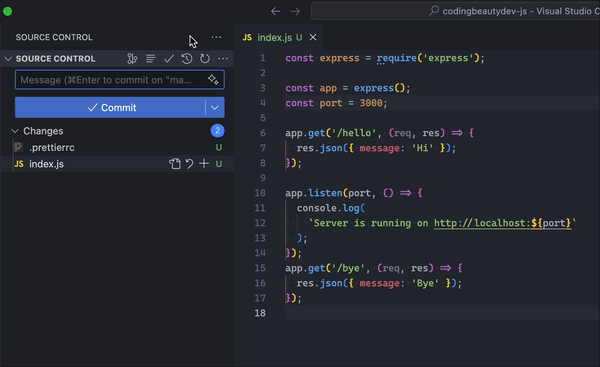This screenshot has height=367, width=600.
Task: Open Source Control section more actions ellipsis
Action: tap(223, 59)
